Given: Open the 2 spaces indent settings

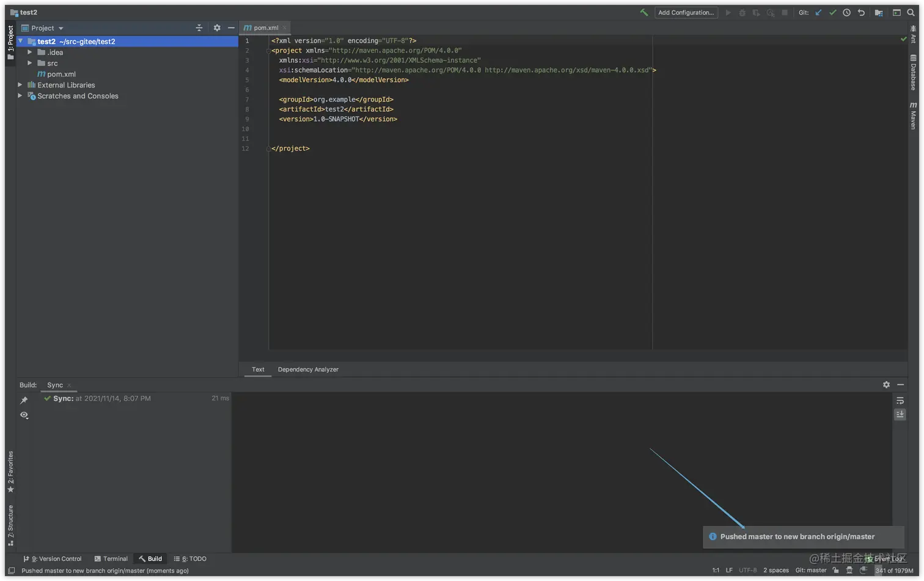Looking at the screenshot, I should pos(776,570).
